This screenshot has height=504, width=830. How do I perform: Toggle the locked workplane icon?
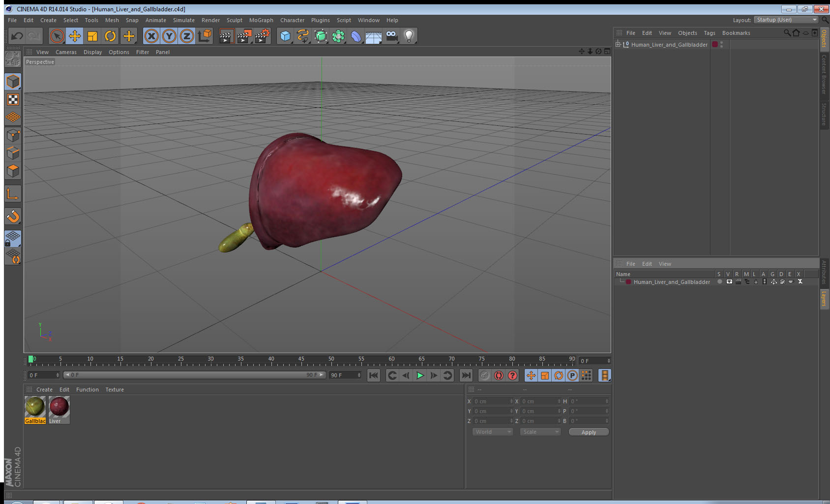pyautogui.click(x=13, y=239)
